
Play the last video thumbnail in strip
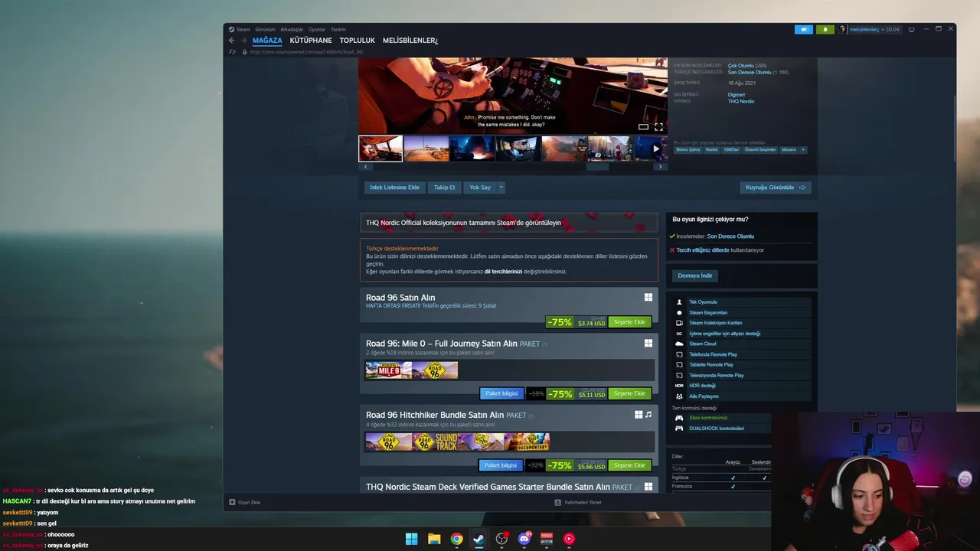pos(650,148)
